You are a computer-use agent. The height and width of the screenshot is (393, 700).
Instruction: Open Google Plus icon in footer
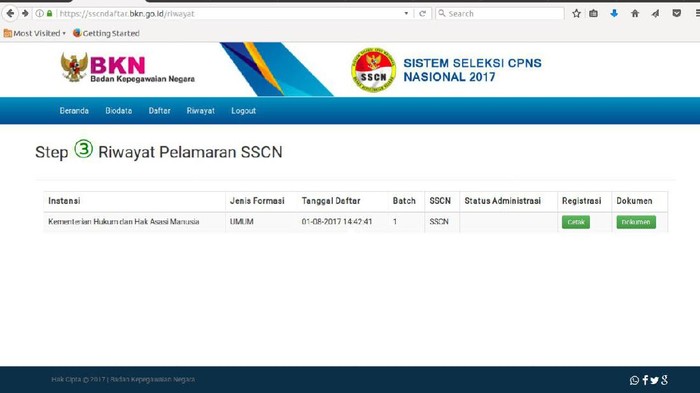pyautogui.click(x=665, y=380)
